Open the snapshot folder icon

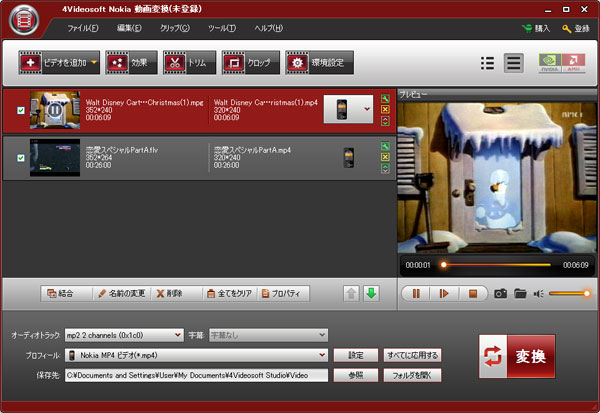coord(520,294)
